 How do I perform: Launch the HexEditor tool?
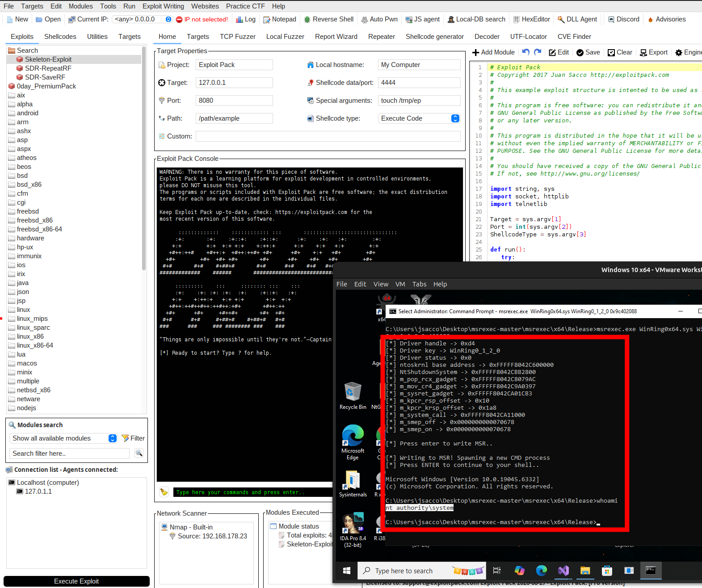tap(531, 19)
